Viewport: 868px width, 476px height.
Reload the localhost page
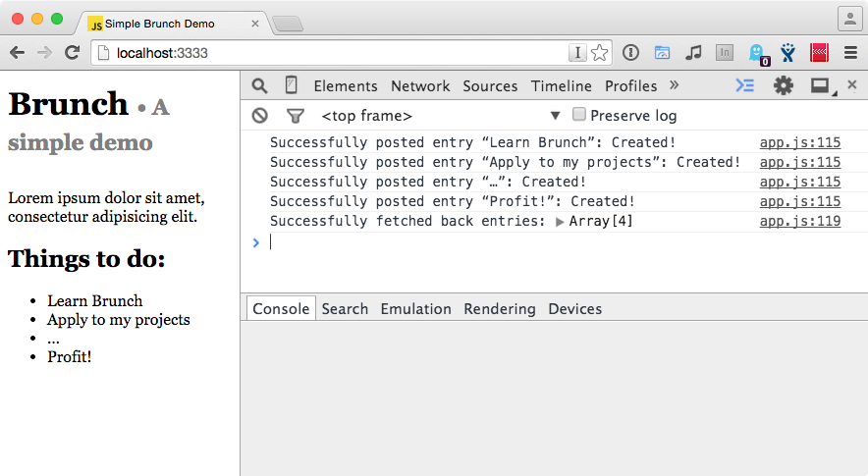[x=72, y=53]
